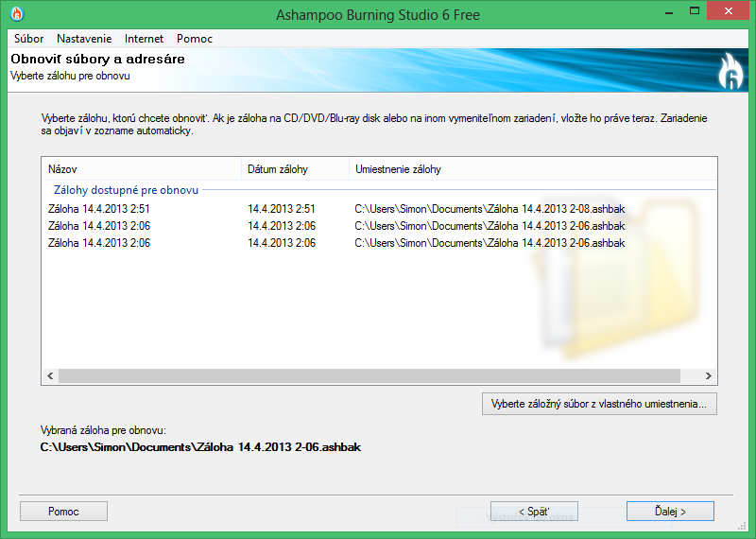
Task: Open the Nastavenie menu
Action: click(84, 39)
